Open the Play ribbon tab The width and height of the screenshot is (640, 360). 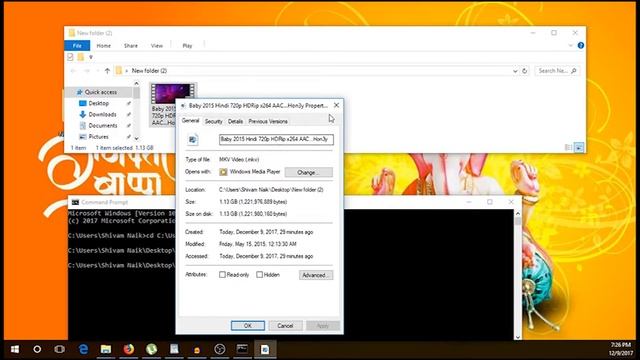tap(187, 46)
